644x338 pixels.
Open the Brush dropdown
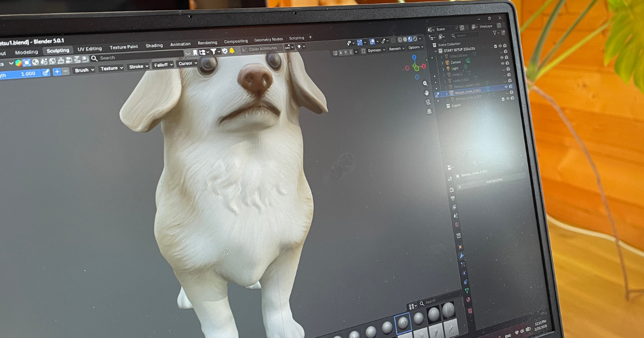point(84,70)
